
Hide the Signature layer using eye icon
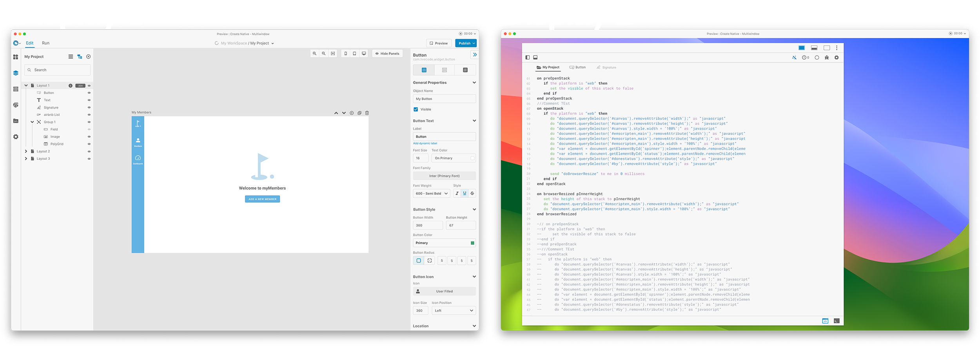(x=89, y=107)
